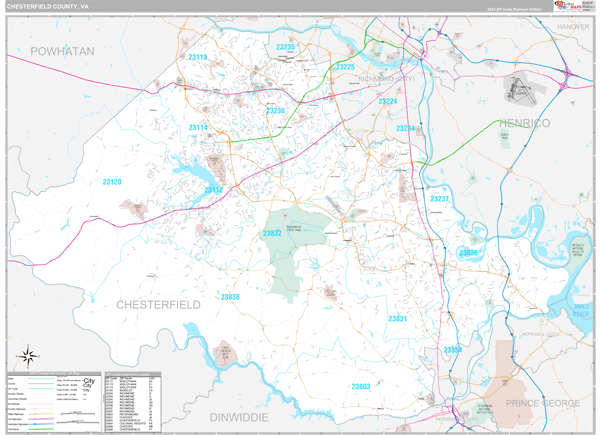Screen dimensions: 600x435
Task: Click the ZIP code 23237 label
Action: click(440, 199)
